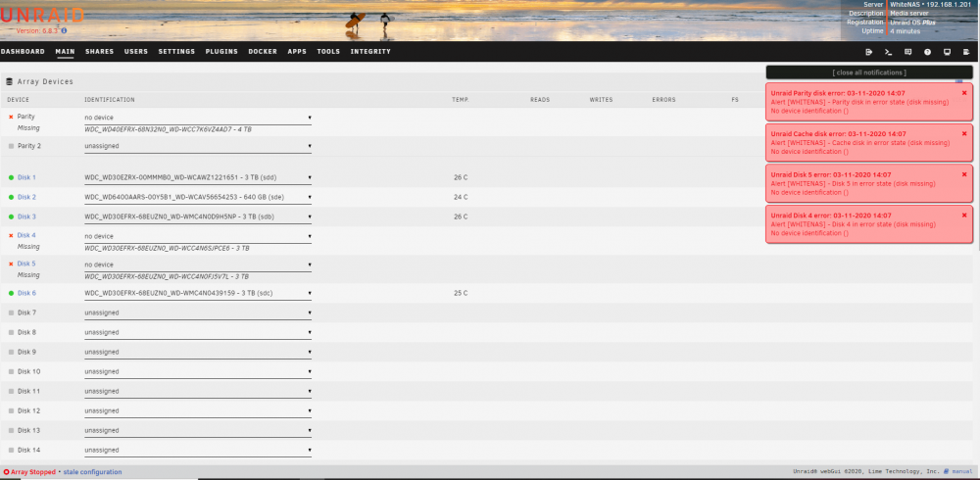Image resolution: width=980 pixels, height=480 pixels.
Task: Dismiss the Disk 5 error notification
Action: coord(963,174)
